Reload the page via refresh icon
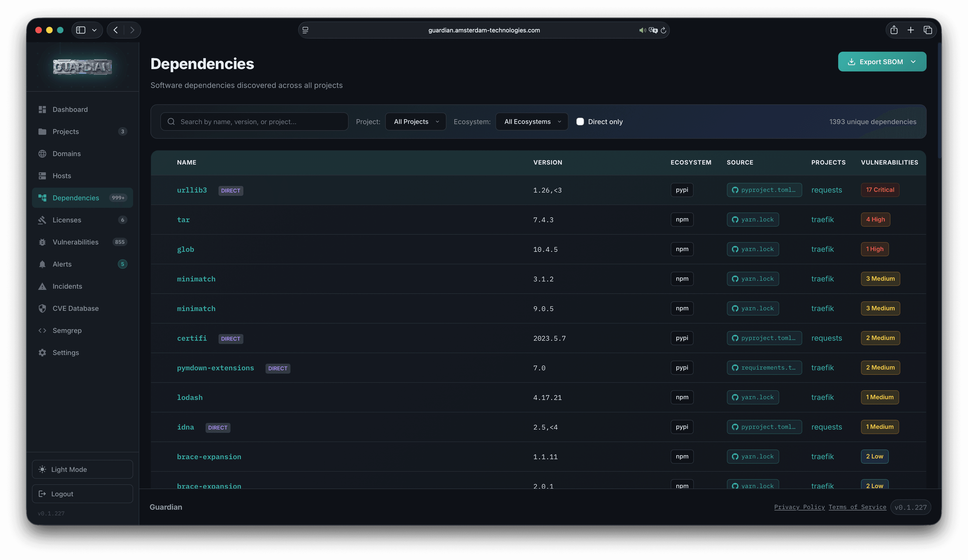Viewport: 968px width, 560px height. [663, 30]
